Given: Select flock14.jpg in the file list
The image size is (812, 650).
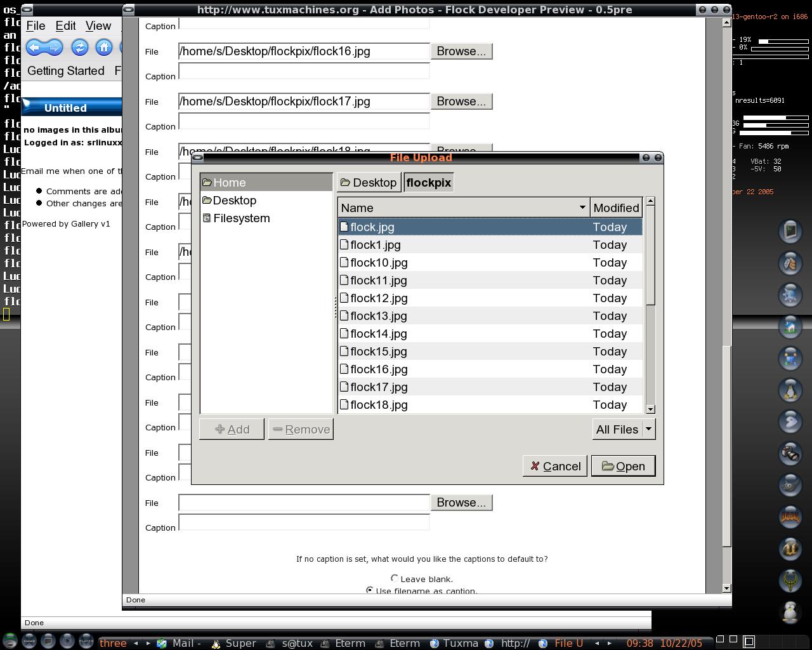Looking at the screenshot, I should [x=490, y=333].
